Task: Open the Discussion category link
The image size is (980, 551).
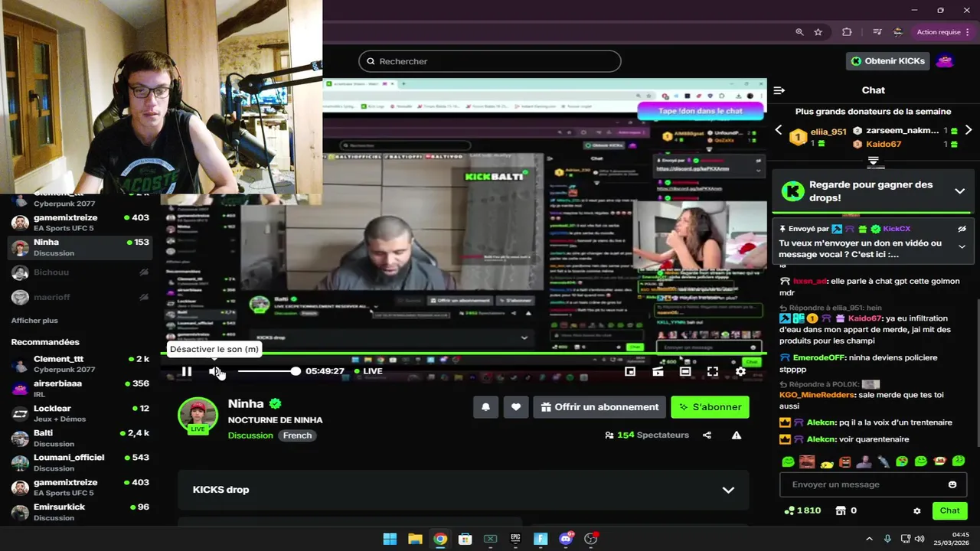Action: (250, 435)
